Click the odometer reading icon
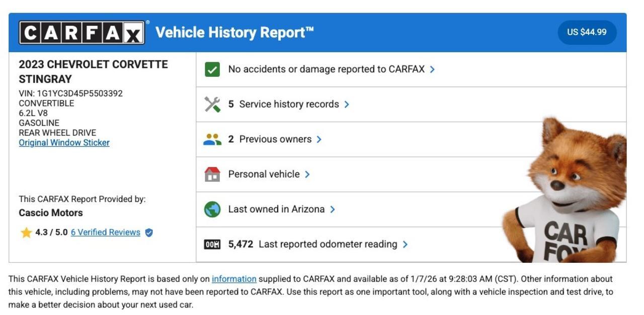Screen dimensions: 644x315 point(212,245)
